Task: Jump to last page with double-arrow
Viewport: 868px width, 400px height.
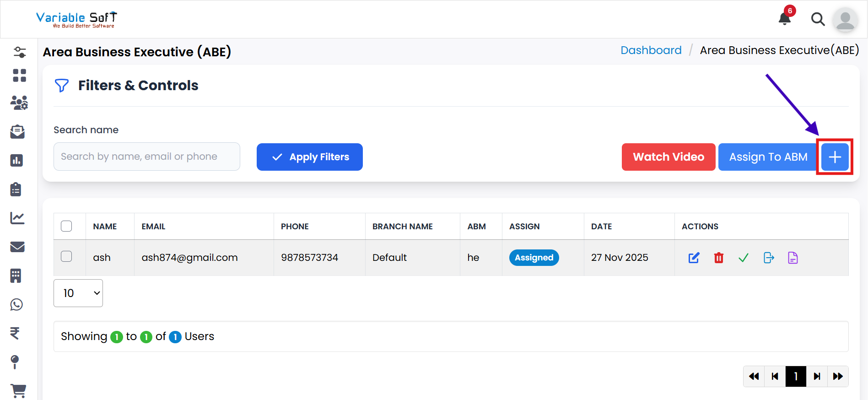Action: click(x=838, y=376)
